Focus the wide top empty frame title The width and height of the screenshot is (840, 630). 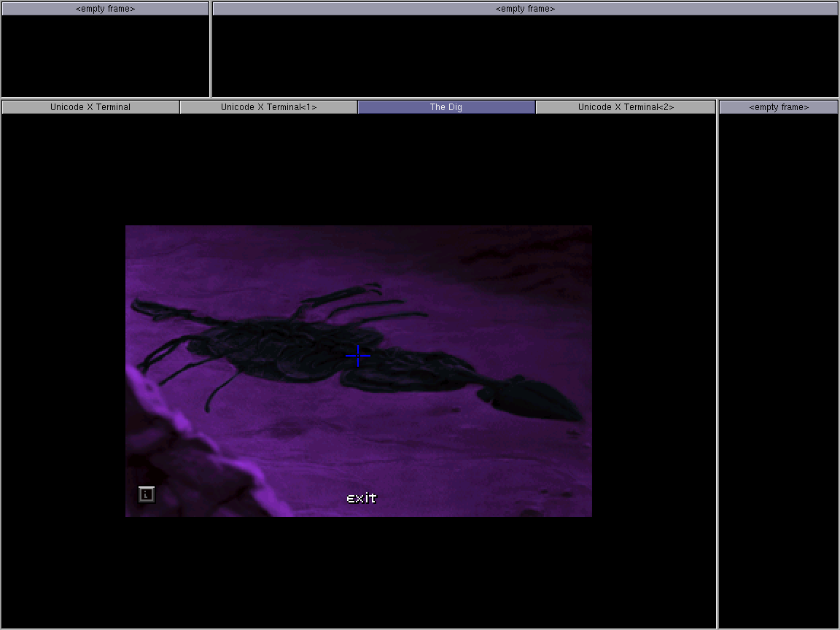tap(525, 9)
